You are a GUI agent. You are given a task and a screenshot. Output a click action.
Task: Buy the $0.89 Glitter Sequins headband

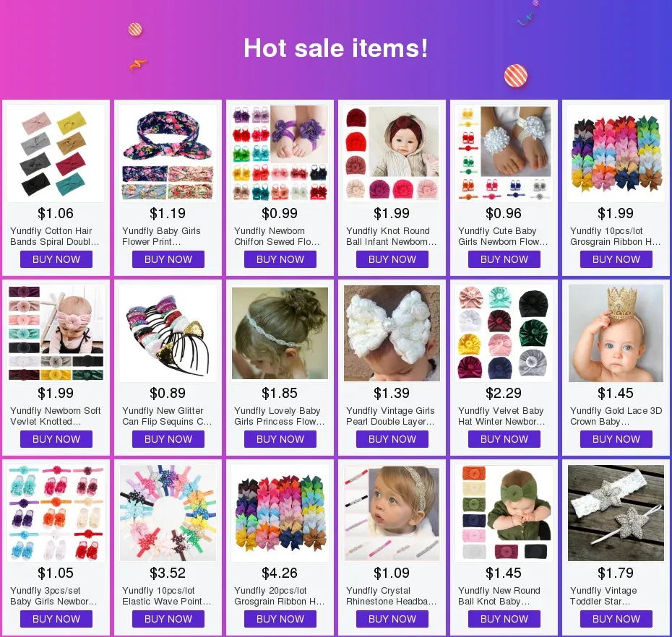(168, 439)
